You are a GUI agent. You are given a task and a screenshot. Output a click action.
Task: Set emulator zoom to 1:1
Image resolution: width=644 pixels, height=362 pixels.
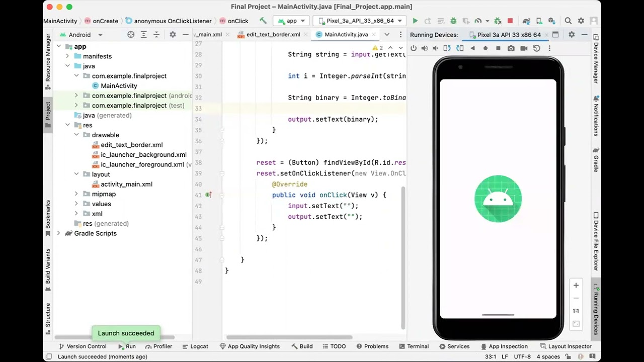tap(576, 311)
